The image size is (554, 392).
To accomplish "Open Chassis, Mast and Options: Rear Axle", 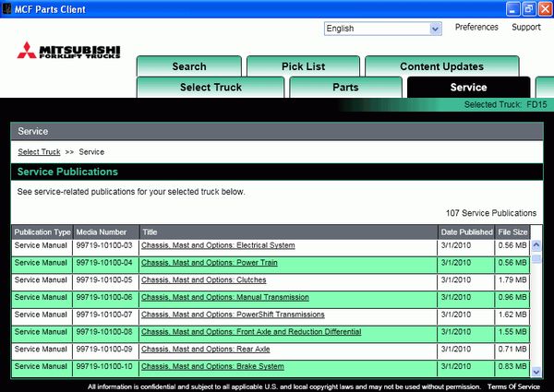I will point(206,349).
